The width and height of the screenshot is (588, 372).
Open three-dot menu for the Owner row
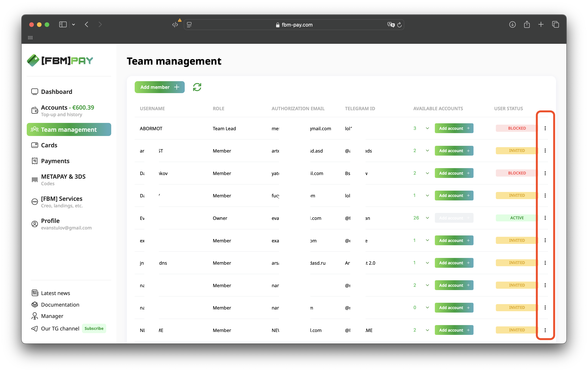coord(545,218)
